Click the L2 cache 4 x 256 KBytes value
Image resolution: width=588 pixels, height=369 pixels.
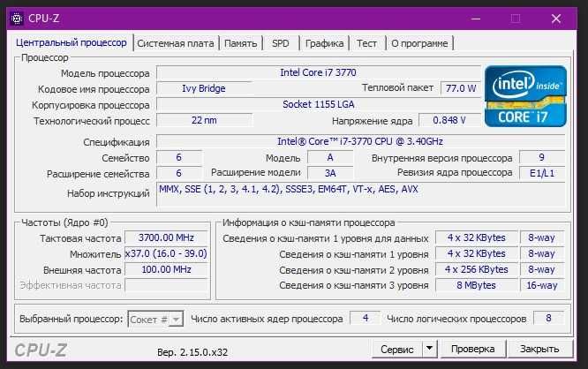[x=476, y=269]
